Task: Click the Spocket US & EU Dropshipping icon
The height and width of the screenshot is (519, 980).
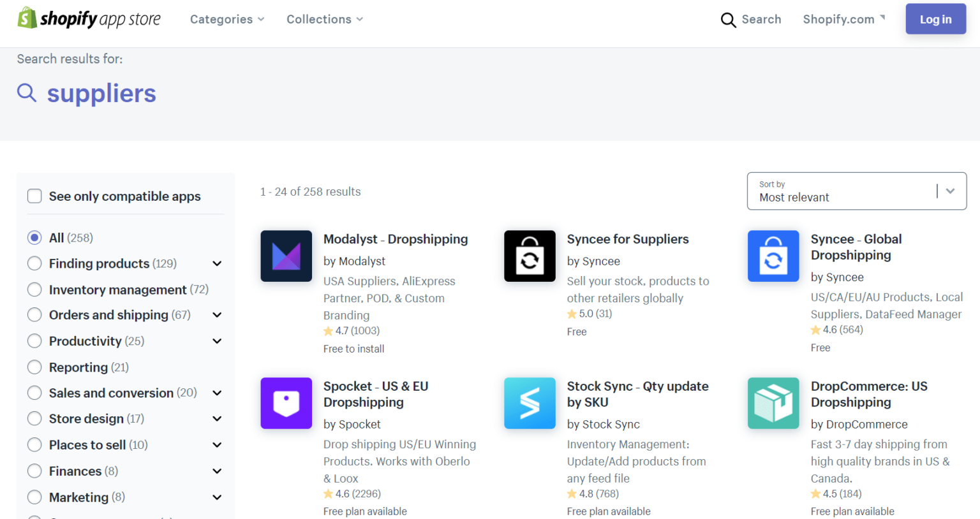Action: tap(286, 403)
